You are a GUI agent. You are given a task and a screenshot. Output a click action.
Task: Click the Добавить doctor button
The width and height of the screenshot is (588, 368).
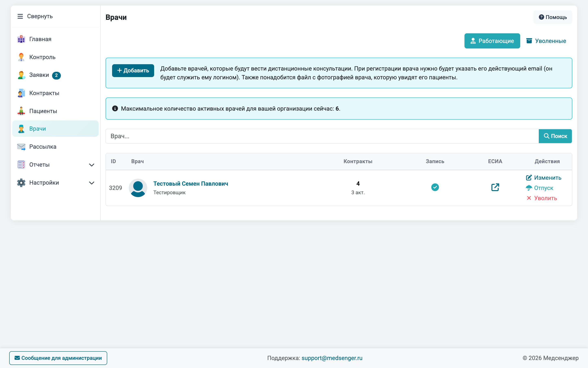coord(133,71)
